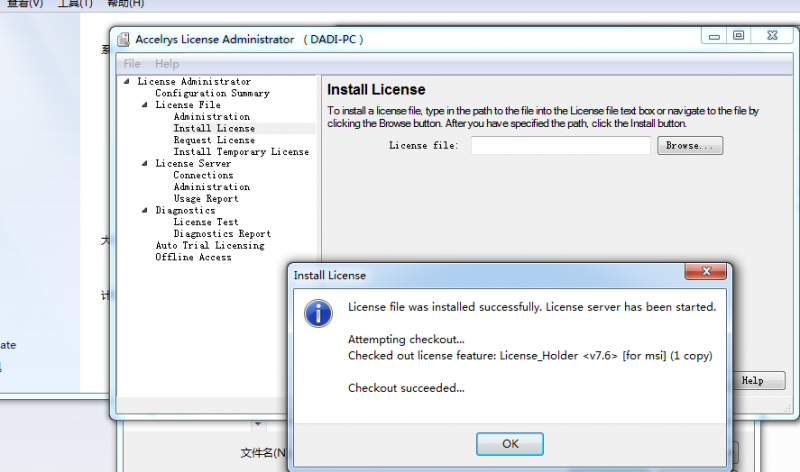Viewport: 800px width, 472px height.
Task: Focus the License file path text box
Action: 561,145
